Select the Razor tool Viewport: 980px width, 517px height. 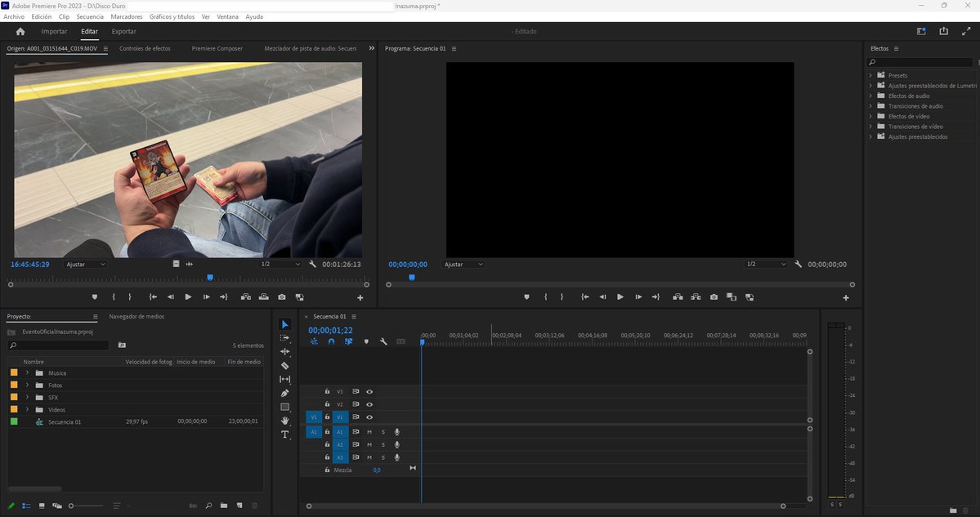point(285,366)
